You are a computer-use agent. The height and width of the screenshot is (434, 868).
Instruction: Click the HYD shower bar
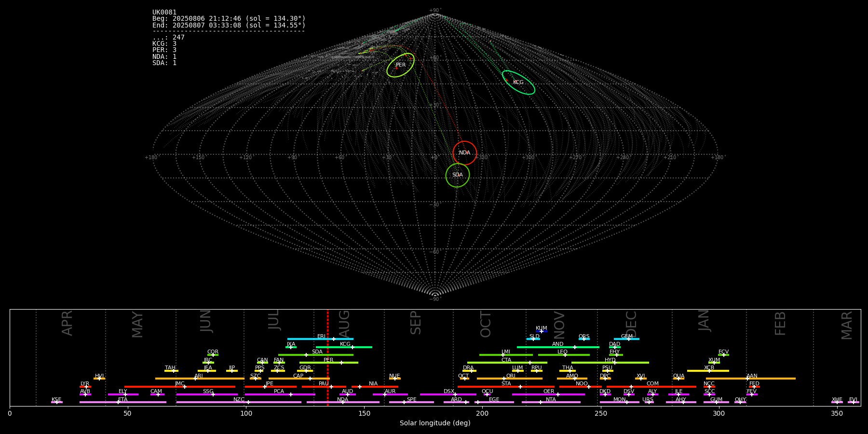coord(610,363)
